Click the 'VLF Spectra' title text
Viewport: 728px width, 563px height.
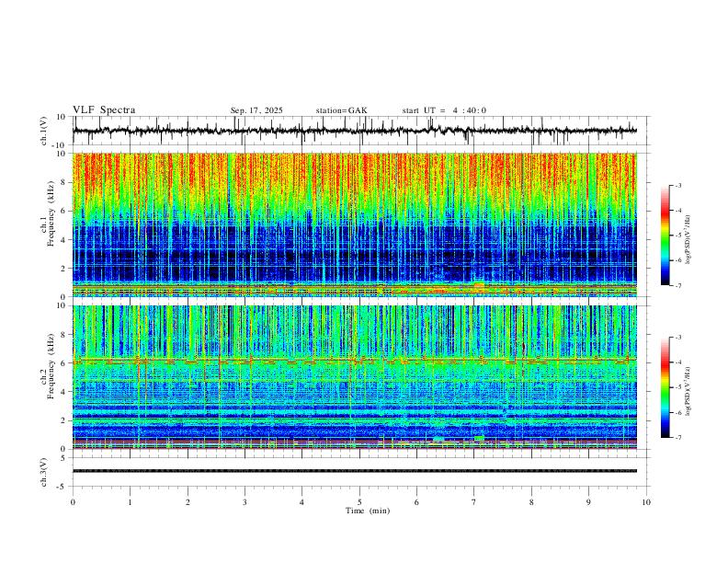tap(104, 110)
